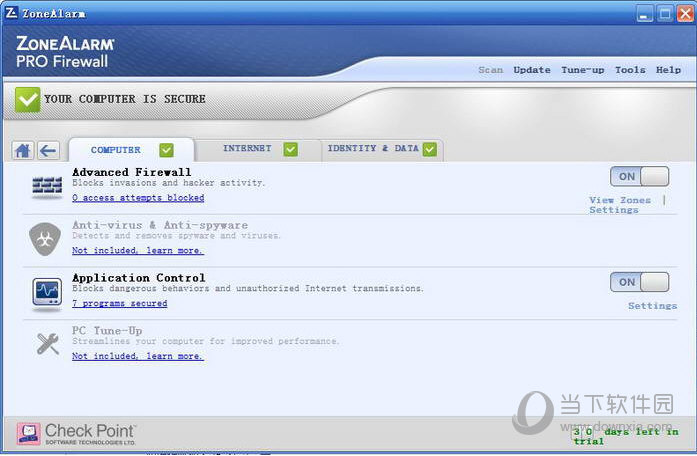
Task: Click the green check on Internet tab
Action: (291, 149)
